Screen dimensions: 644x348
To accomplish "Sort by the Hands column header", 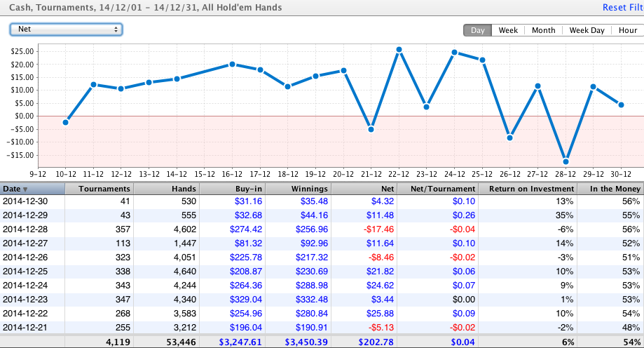I will (165, 189).
